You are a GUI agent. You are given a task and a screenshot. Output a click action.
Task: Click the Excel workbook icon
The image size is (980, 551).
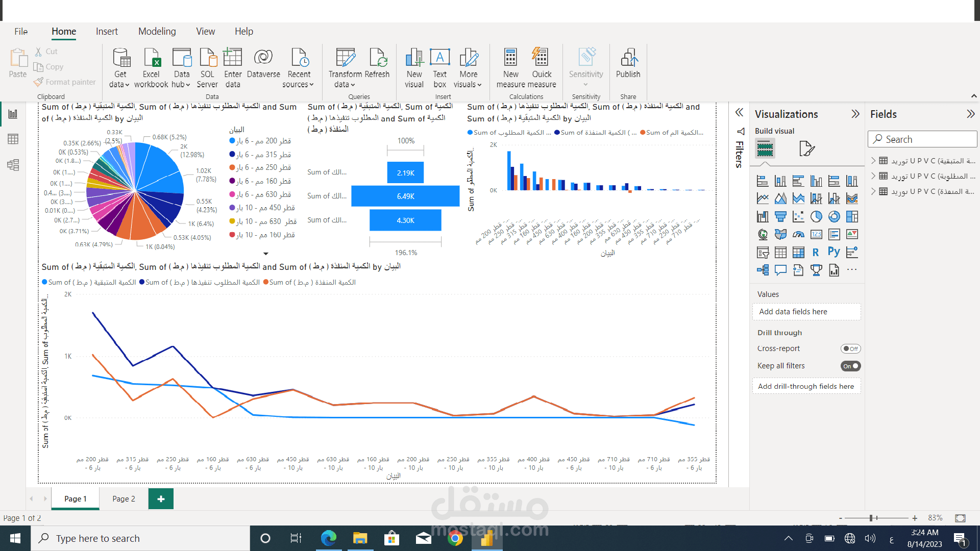151,68
